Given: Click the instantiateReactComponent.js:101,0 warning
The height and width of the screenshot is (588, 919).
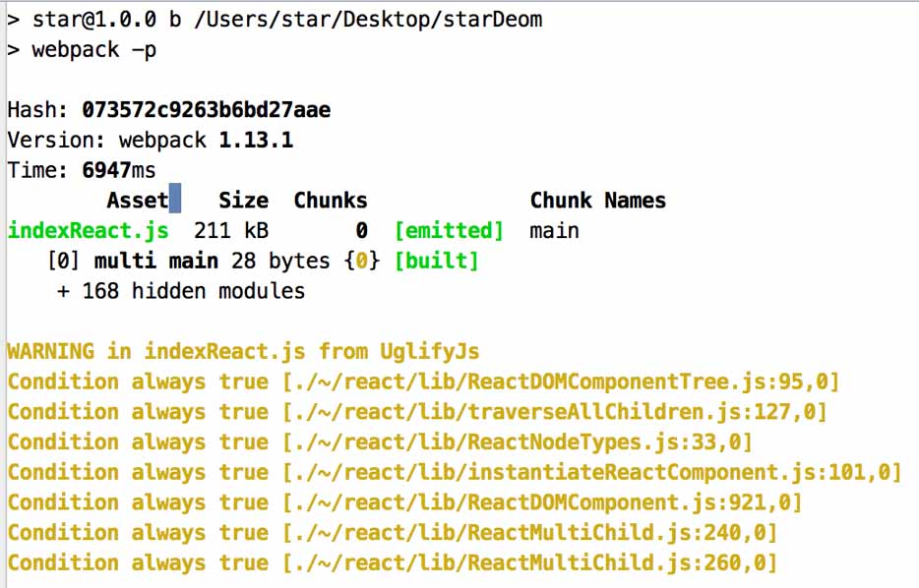Looking at the screenshot, I should (455, 473).
